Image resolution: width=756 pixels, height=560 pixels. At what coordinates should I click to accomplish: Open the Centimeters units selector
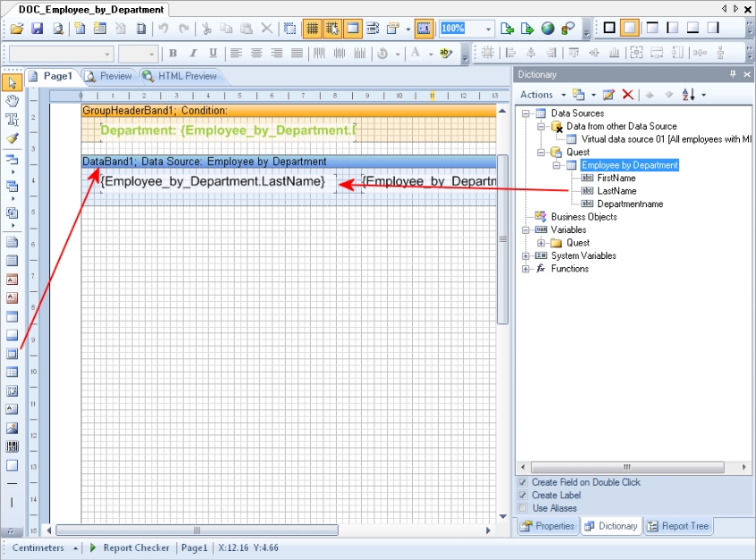[45, 548]
